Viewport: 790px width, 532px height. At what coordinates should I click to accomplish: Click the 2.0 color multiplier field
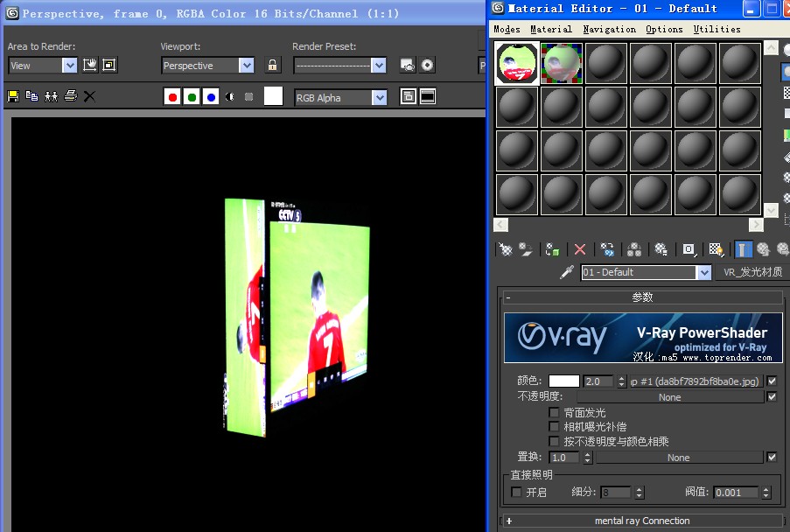point(598,381)
